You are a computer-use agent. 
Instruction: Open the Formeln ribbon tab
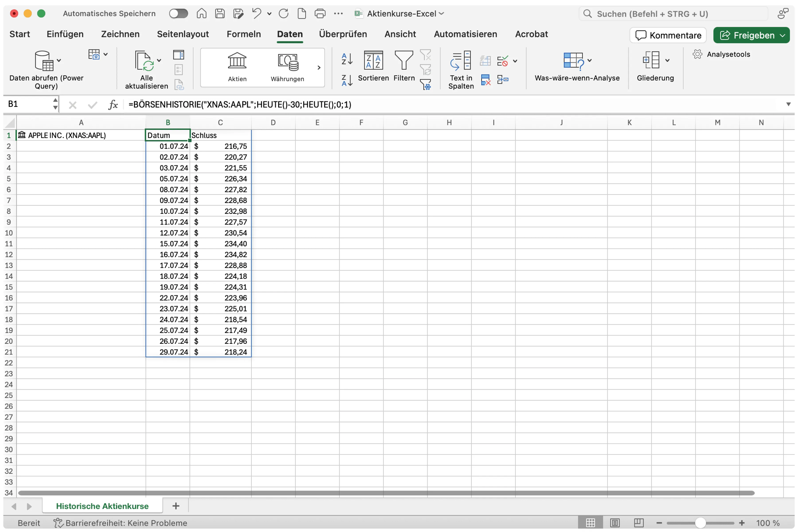(244, 34)
